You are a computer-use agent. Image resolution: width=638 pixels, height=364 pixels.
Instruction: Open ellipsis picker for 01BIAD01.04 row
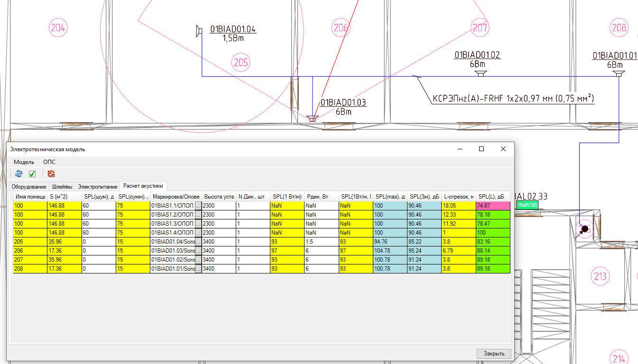tap(198, 242)
